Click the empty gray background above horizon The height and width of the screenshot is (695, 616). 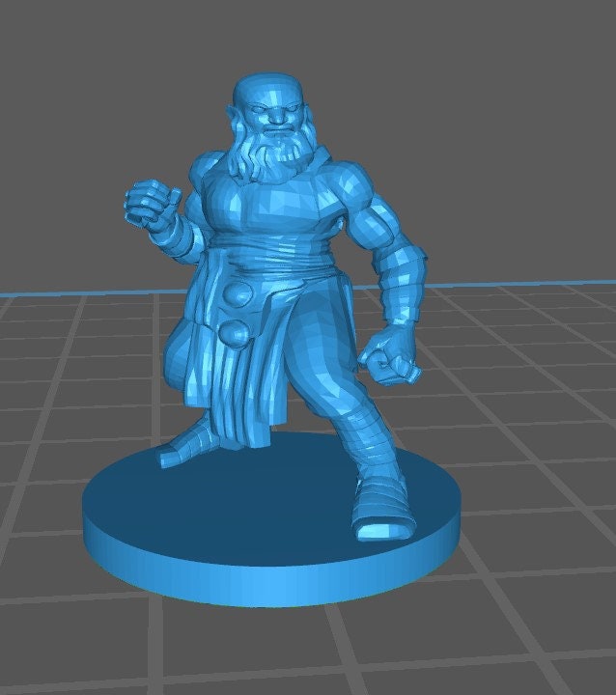pyautogui.click(x=483, y=116)
